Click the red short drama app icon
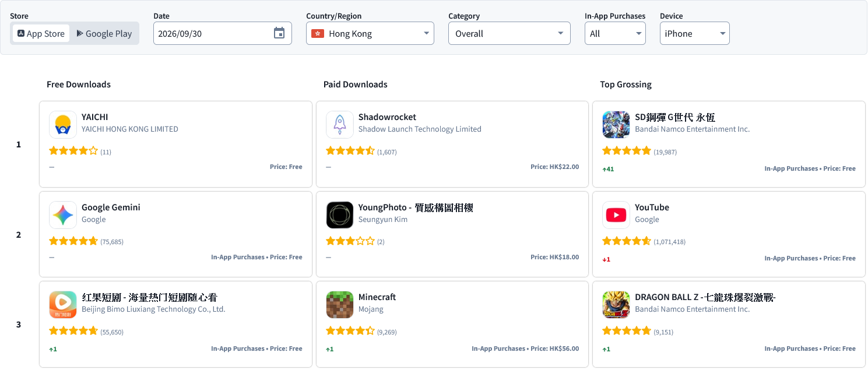The width and height of the screenshot is (868, 370). 63,305
